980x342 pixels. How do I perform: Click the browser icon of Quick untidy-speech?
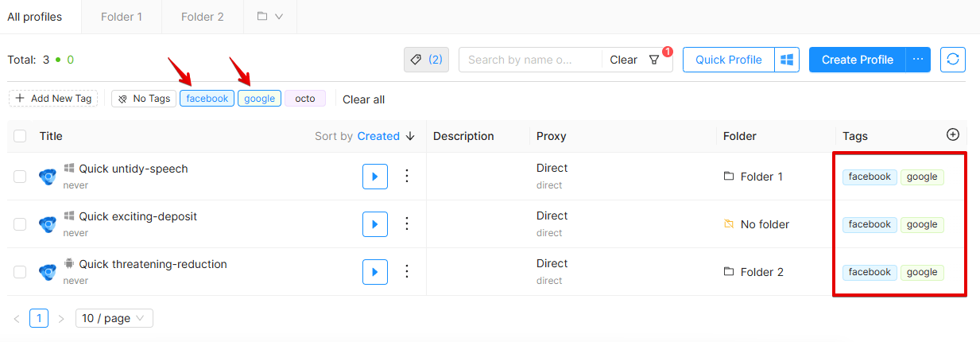(x=48, y=177)
